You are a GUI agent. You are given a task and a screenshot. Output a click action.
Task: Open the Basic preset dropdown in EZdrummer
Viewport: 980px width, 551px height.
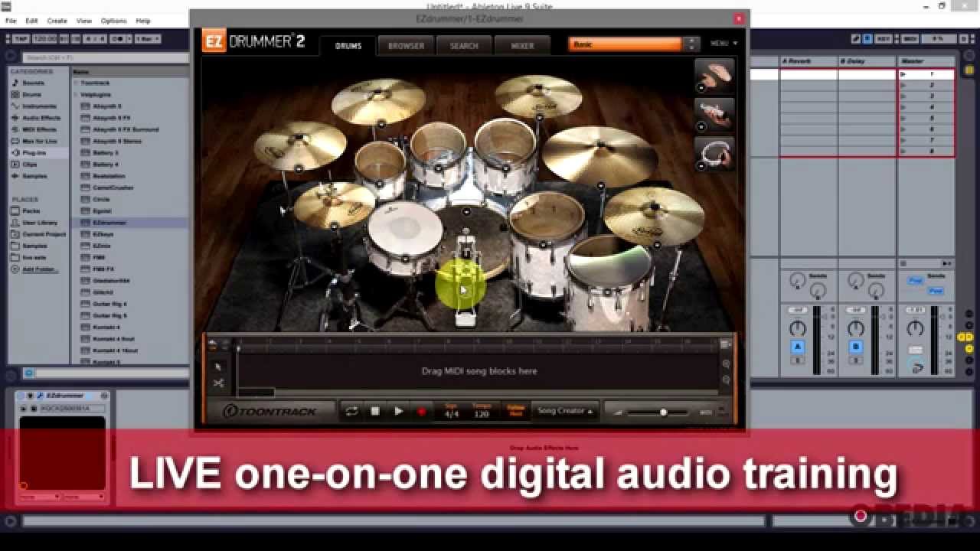[626, 44]
